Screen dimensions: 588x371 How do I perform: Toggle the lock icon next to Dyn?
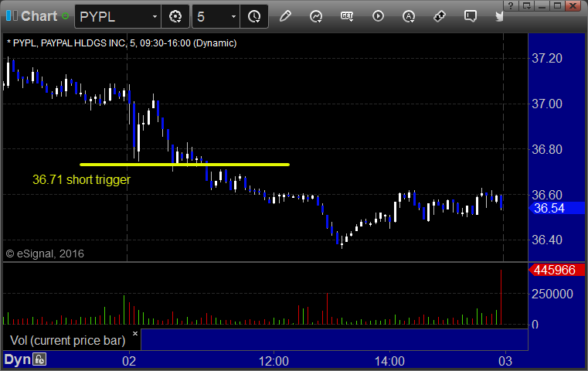click(x=39, y=359)
